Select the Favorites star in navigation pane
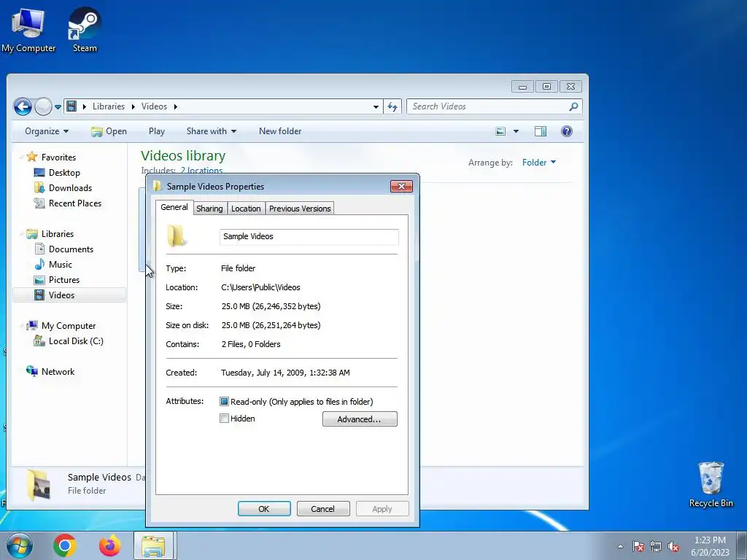The image size is (747, 560). pyautogui.click(x=32, y=157)
